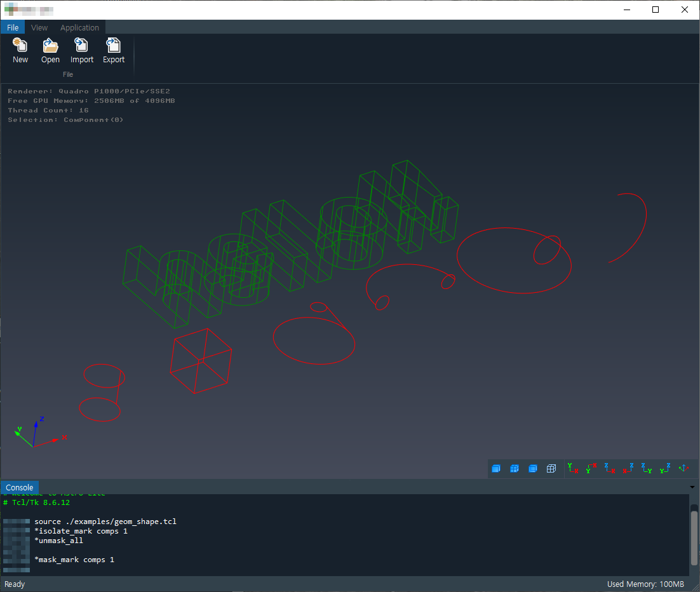
Task: Select shaded with mesh lines display cube
Action: tap(515, 468)
